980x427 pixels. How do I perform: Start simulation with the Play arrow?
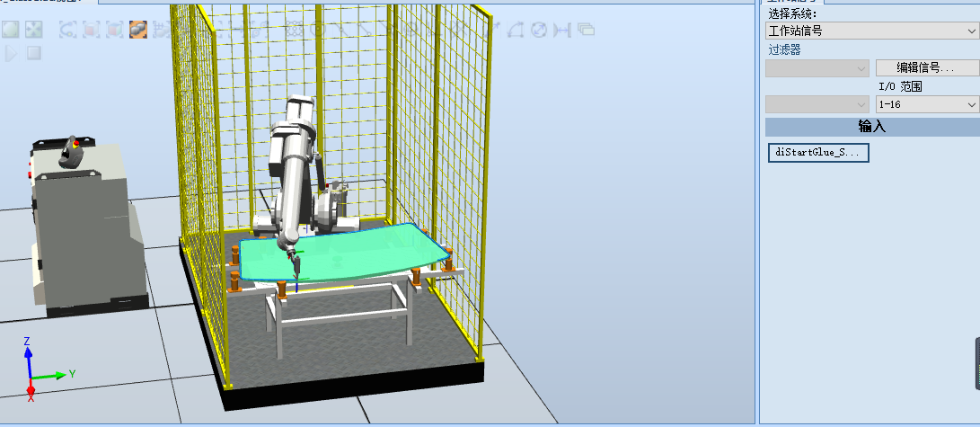click(12, 53)
